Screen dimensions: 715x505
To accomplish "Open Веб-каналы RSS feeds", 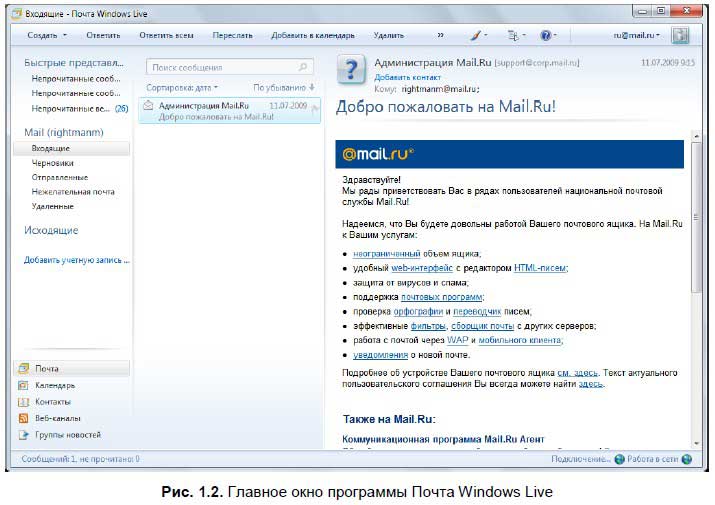I will pos(57,418).
